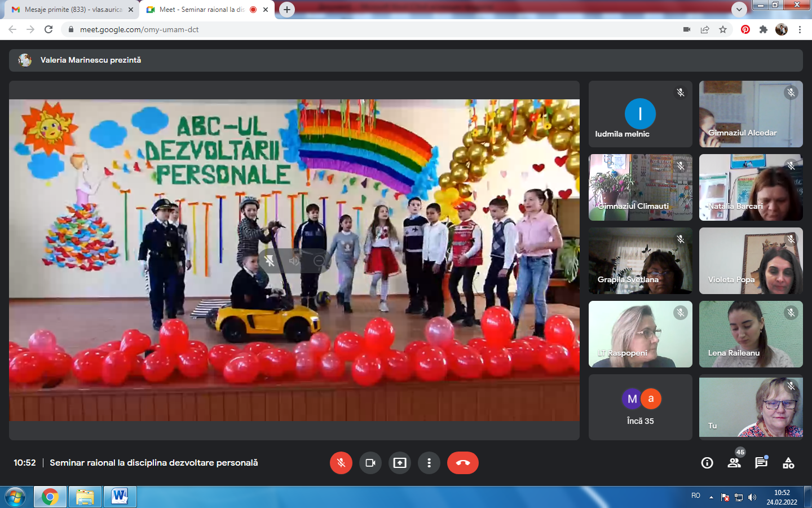The image size is (812, 508).
Task: Unmute microphone using red mic button
Action: [x=341, y=463]
